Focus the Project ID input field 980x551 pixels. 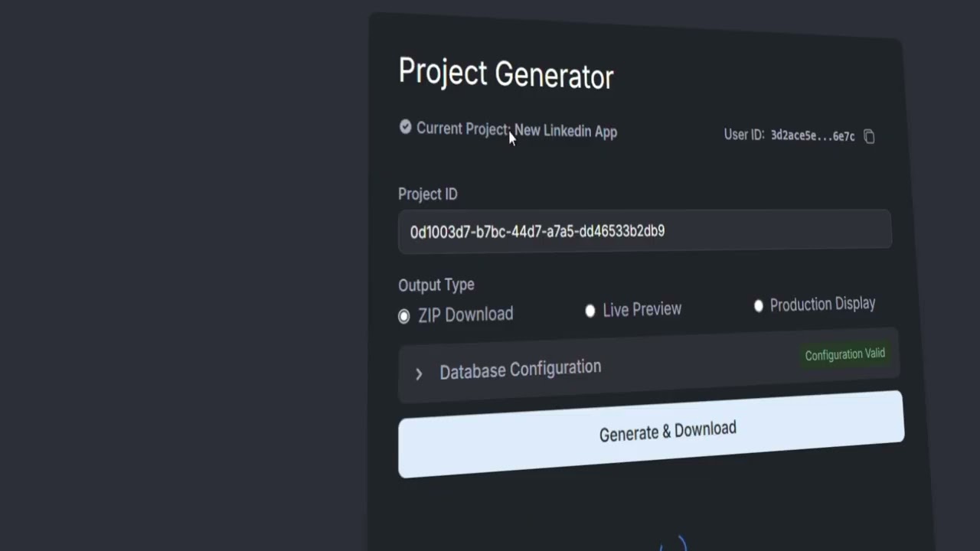tap(645, 230)
